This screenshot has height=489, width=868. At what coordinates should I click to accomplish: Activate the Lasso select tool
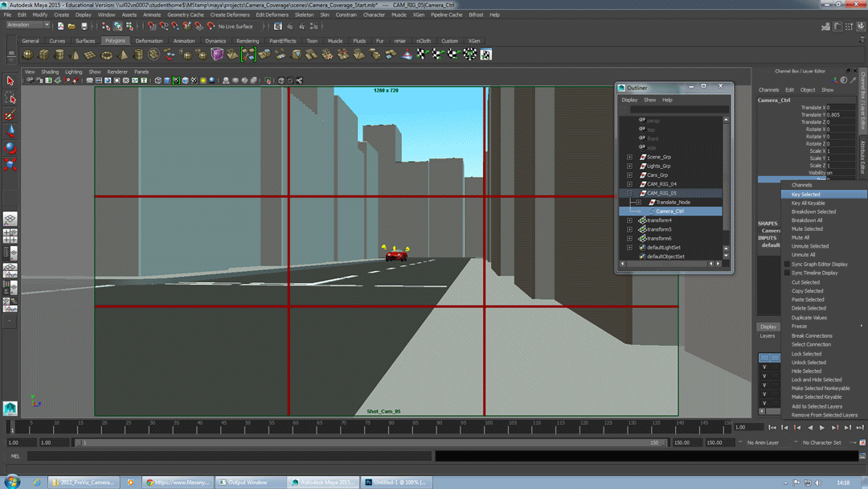(x=10, y=98)
